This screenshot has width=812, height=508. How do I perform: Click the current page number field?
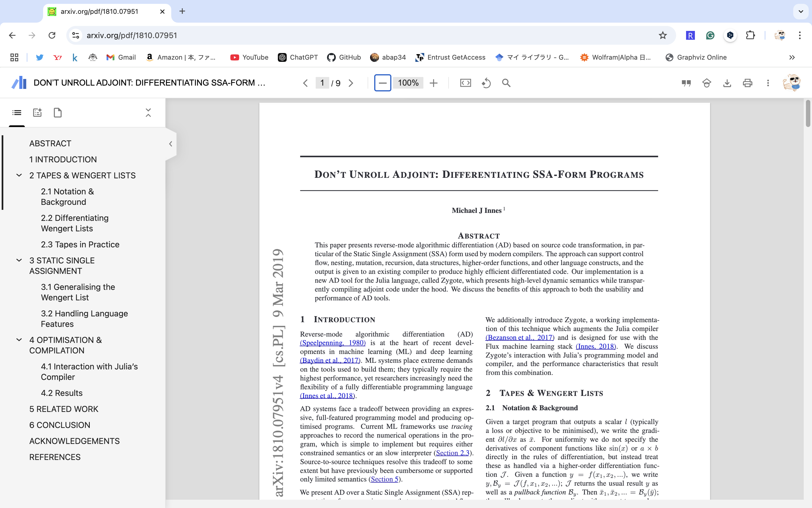pos(322,83)
